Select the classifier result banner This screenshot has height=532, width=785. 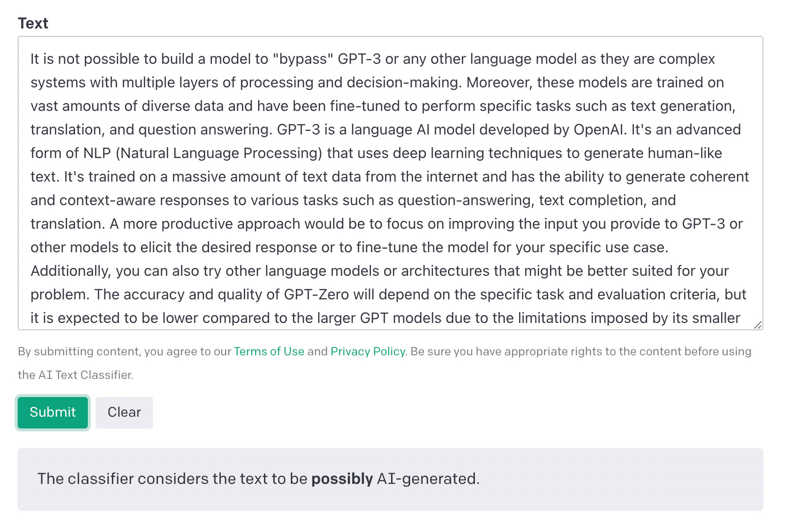click(391, 479)
